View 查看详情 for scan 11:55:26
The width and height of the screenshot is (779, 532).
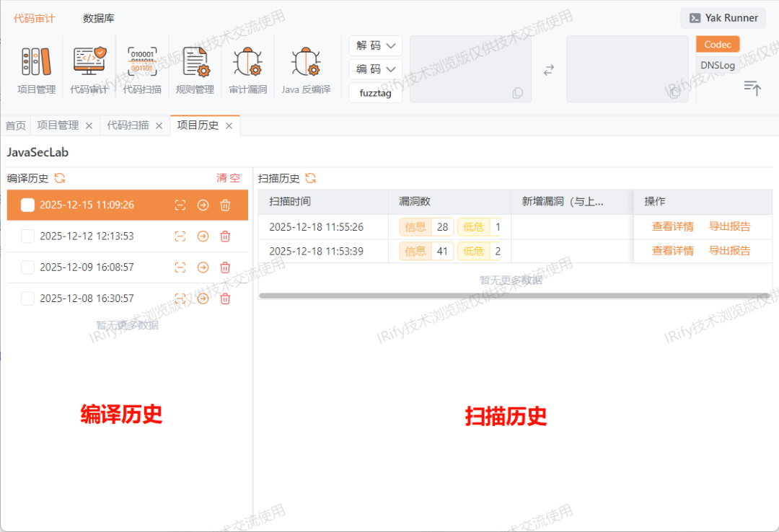pyautogui.click(x=673, y=226)
